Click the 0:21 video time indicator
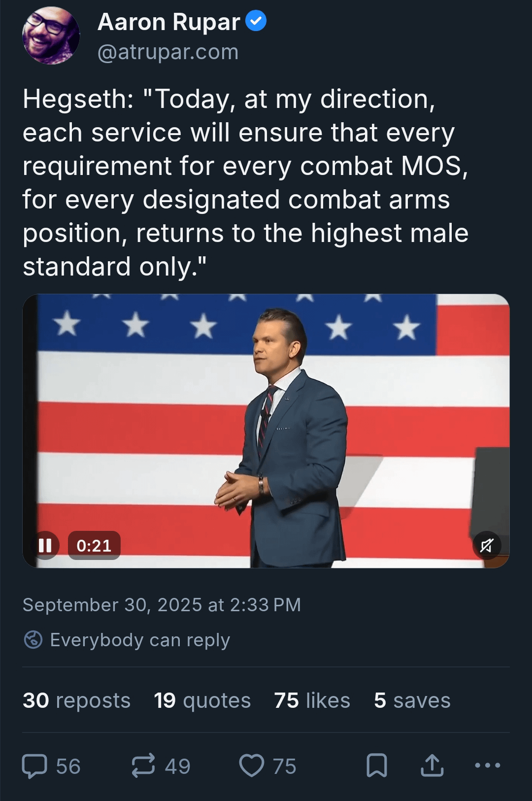This screenshot has width=532, height=801. tap(94, 545)
